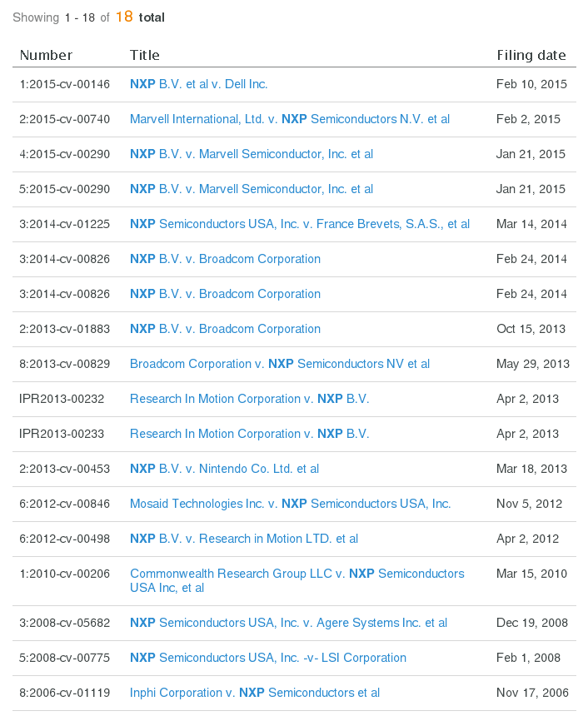The image size is (588, 716).
Task: Open Broadcom Corporation v. NXP Semiconductors NV case
Action: pyautogui.click(x=279, y=364)
